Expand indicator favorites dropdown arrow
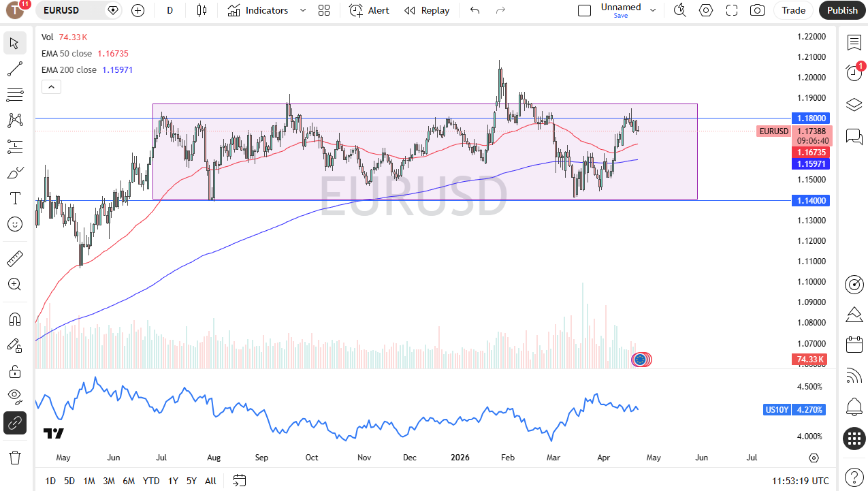This screenshot has height=491, width=868. (303, 10)
